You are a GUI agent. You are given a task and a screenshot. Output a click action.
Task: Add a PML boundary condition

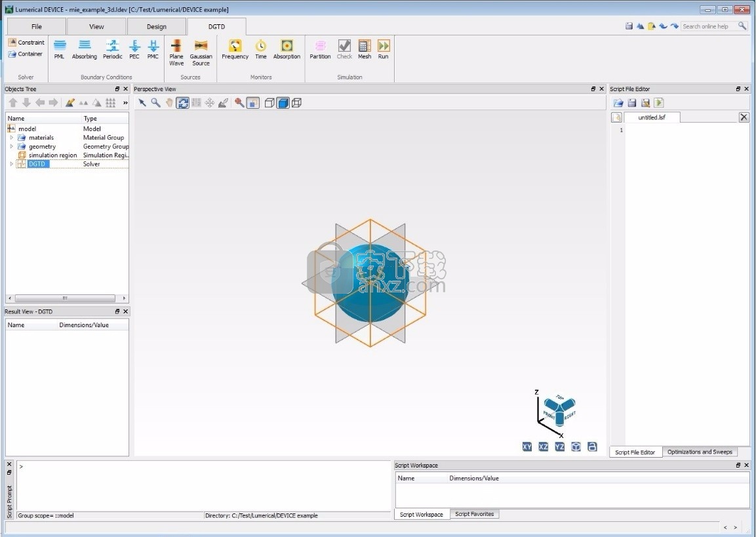(59, 50)
